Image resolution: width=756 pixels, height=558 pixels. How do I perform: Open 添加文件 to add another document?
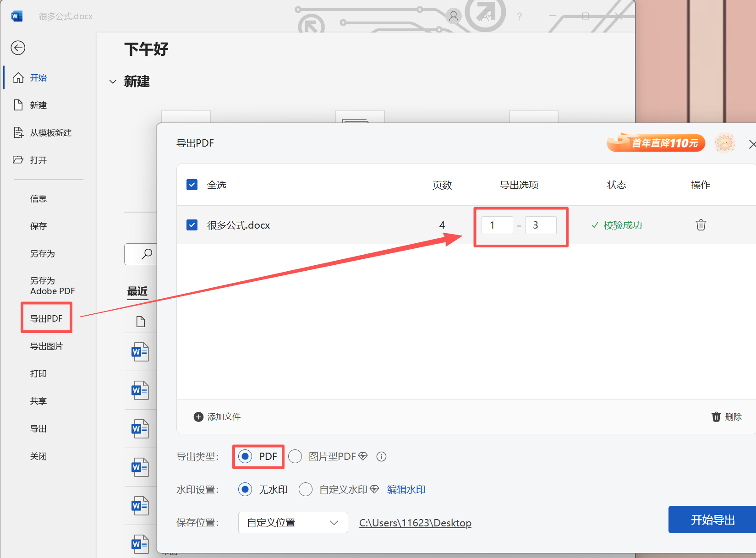[x=217, y=417]
